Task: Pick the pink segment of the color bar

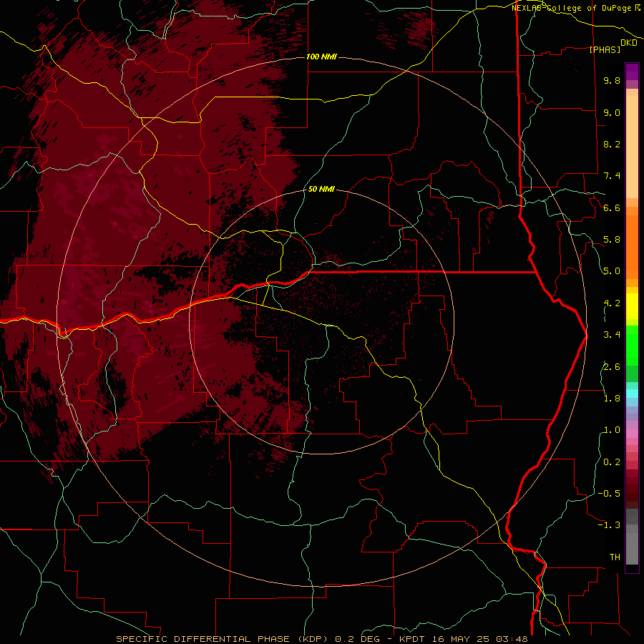Action: click(632, 434)
